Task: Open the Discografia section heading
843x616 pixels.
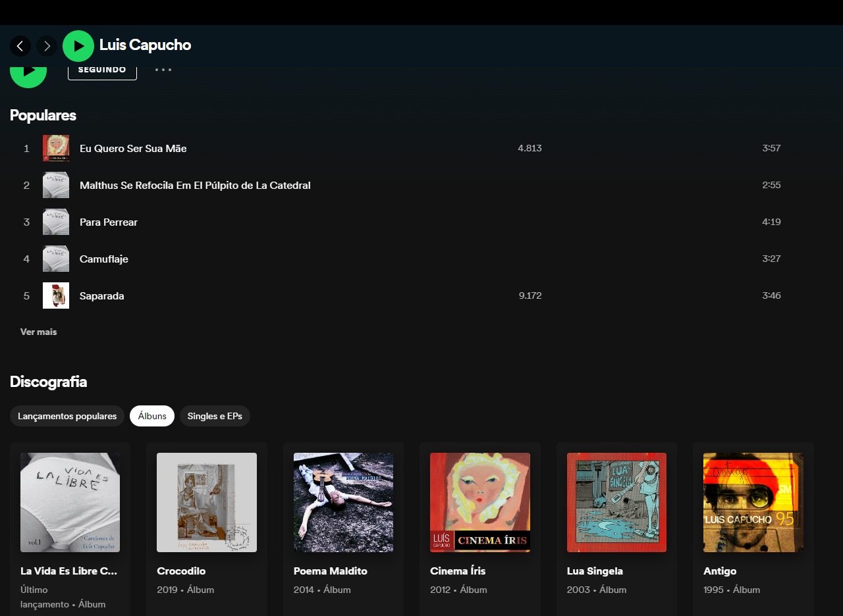Action: click(x=48, y=382)
